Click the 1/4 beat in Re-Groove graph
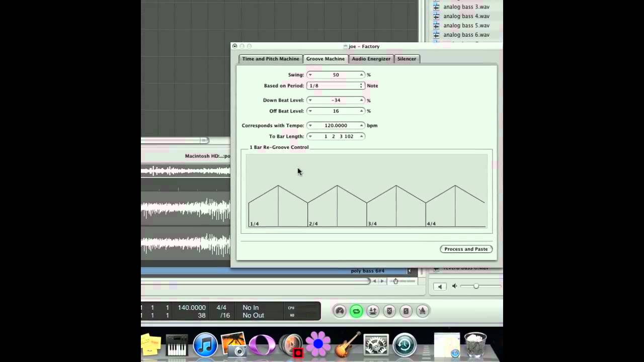This screenshot has height=362, width=644. [255, 224]
